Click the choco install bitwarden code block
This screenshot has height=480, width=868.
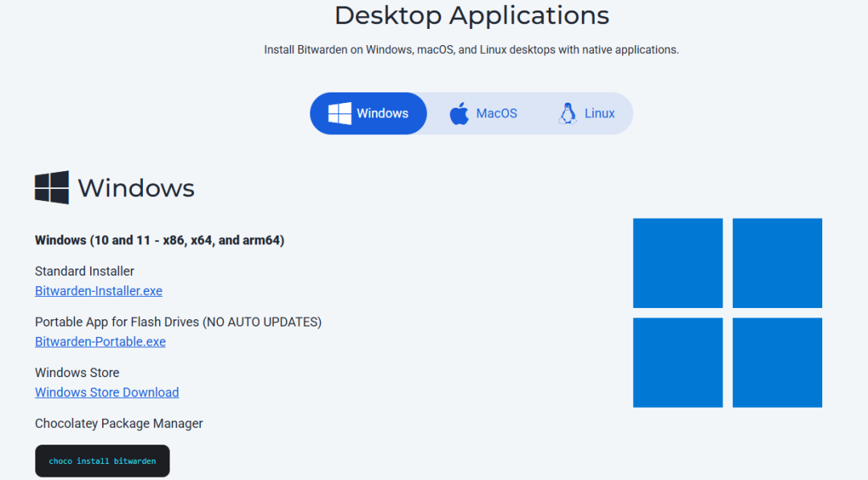click(x=102, y=462)
